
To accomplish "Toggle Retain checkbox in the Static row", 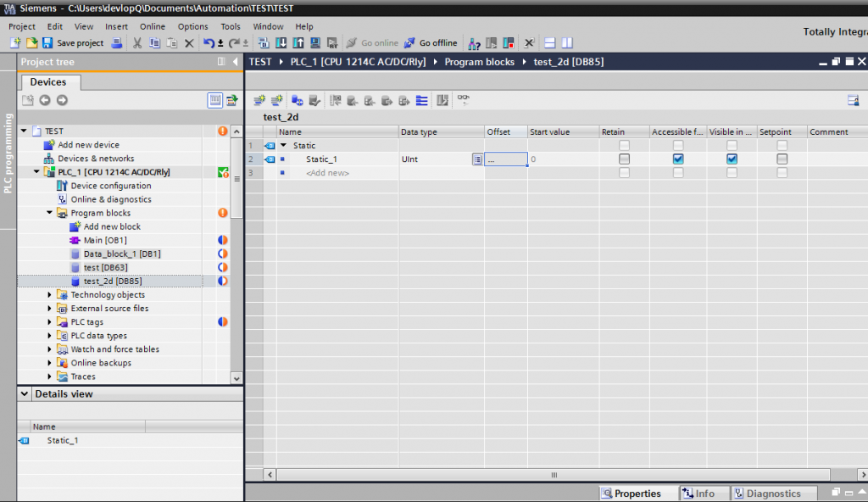I will point(624,145).
